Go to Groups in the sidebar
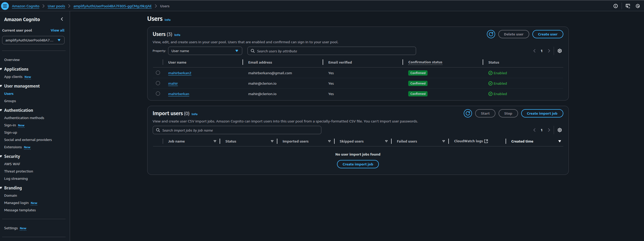 (10, 101)
